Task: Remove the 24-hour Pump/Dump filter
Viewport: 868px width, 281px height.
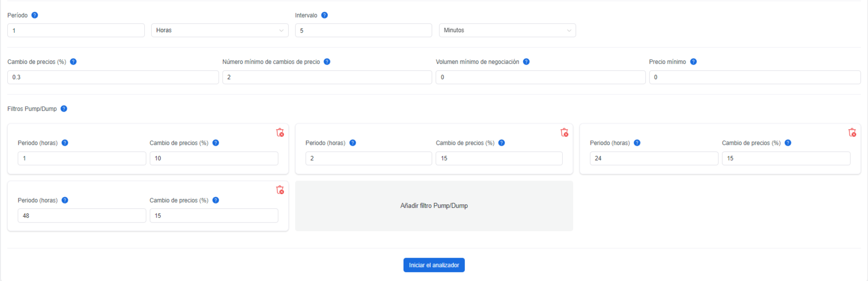Action: point(852,133)
